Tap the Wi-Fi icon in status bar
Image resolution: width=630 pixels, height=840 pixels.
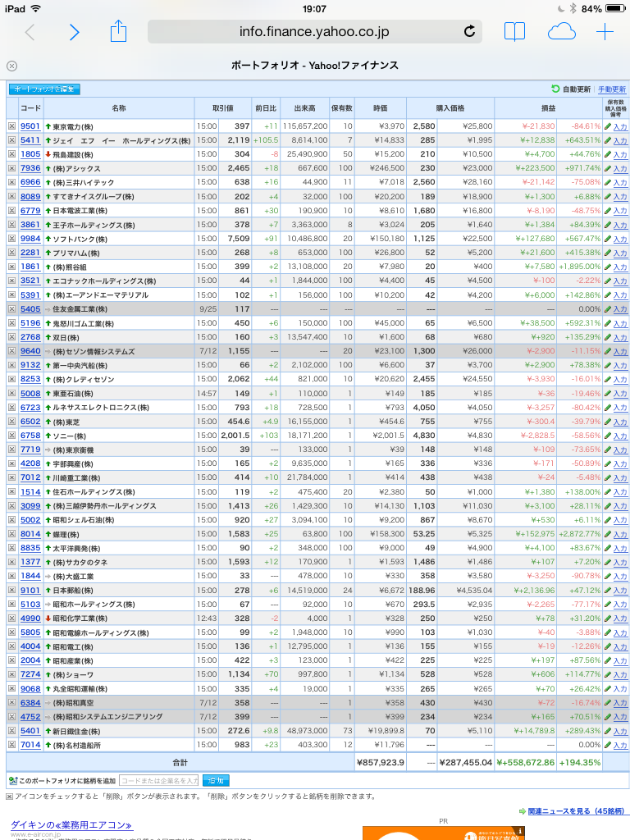36,8
